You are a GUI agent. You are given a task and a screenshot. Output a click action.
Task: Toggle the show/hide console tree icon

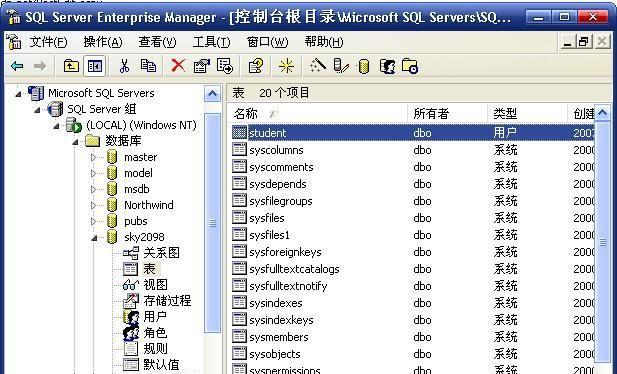point(95,66)
